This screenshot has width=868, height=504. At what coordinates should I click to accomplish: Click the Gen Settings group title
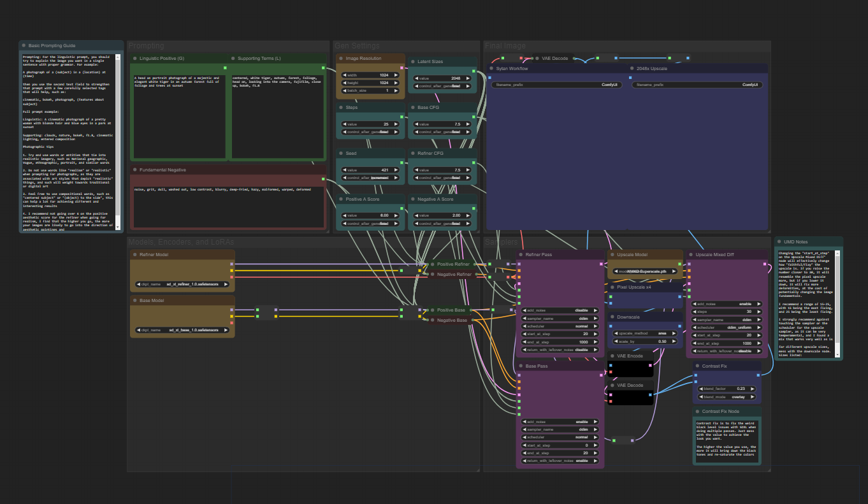tap(357, 46)
